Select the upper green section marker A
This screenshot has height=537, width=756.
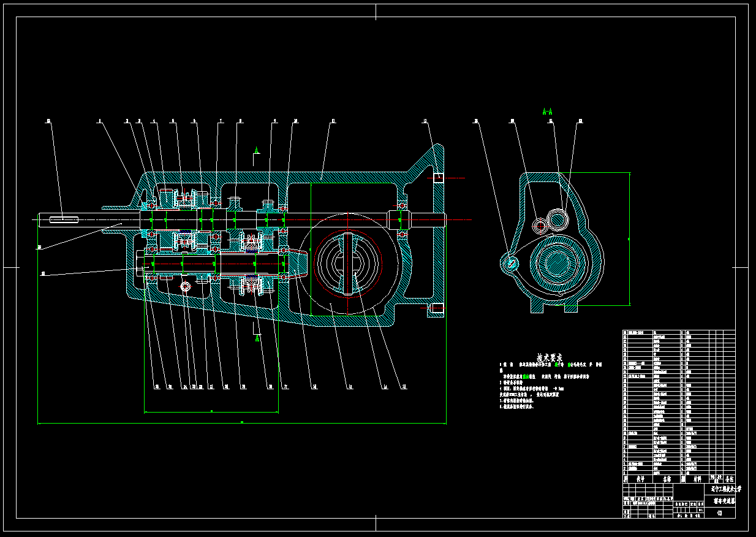click(257, 150)
